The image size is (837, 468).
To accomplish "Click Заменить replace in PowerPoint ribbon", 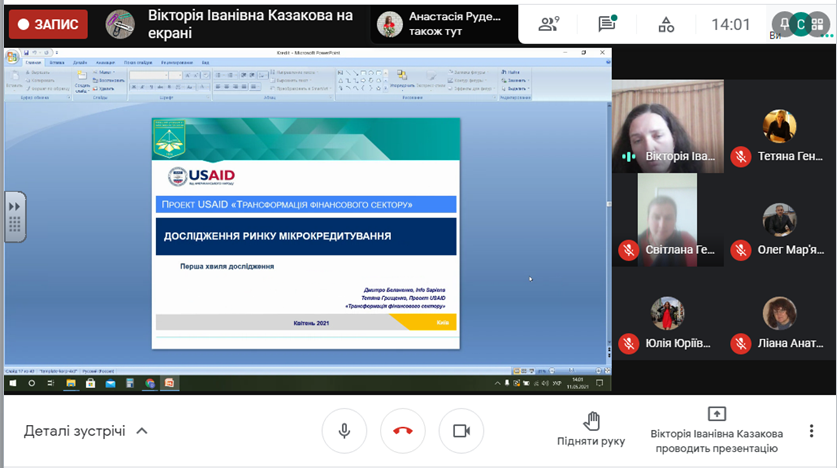I will click(x=515, y=81).
